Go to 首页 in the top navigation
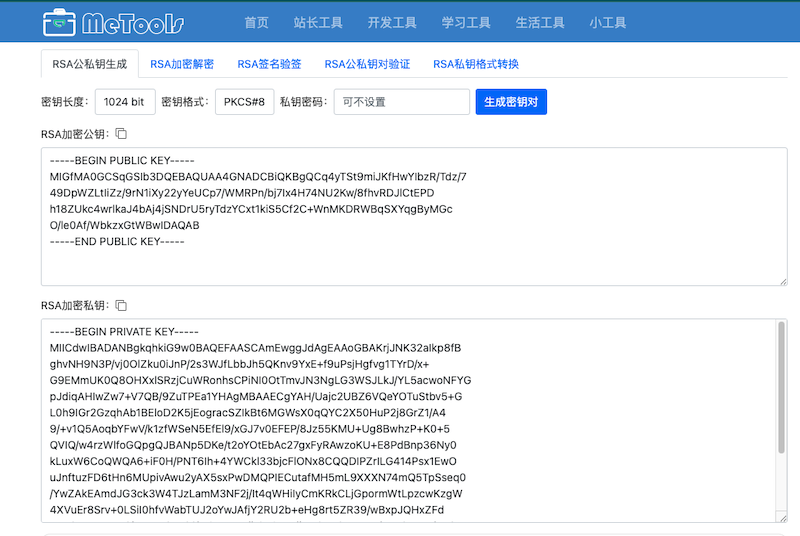The image size is (800, 536). pos(256,23)
